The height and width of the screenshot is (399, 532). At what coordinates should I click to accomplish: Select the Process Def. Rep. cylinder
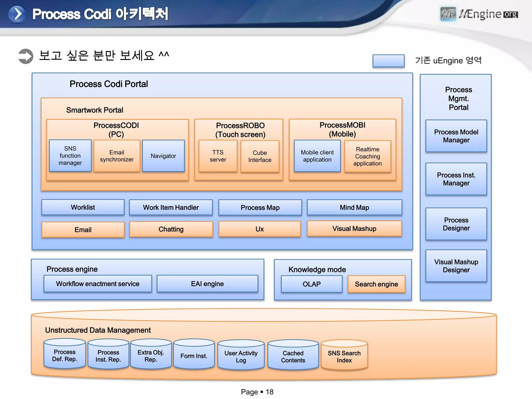65,355
